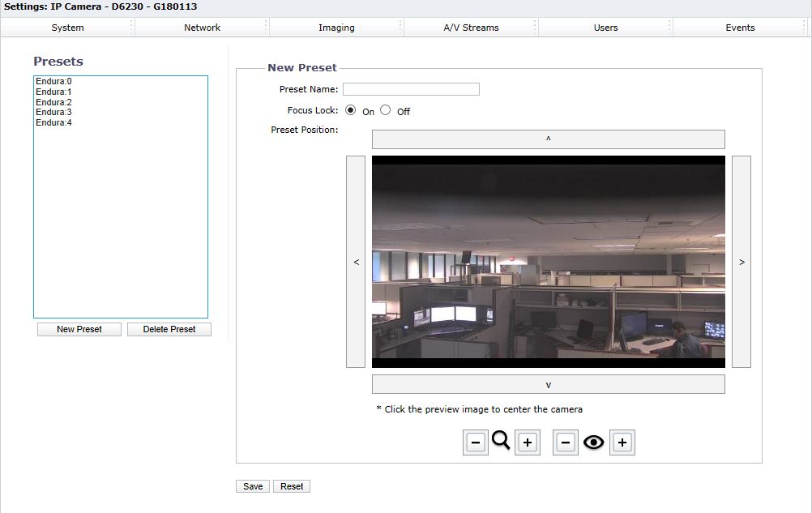812x513 pixels.
Task: Click the Delete Preset button
Action: point(169,329)
